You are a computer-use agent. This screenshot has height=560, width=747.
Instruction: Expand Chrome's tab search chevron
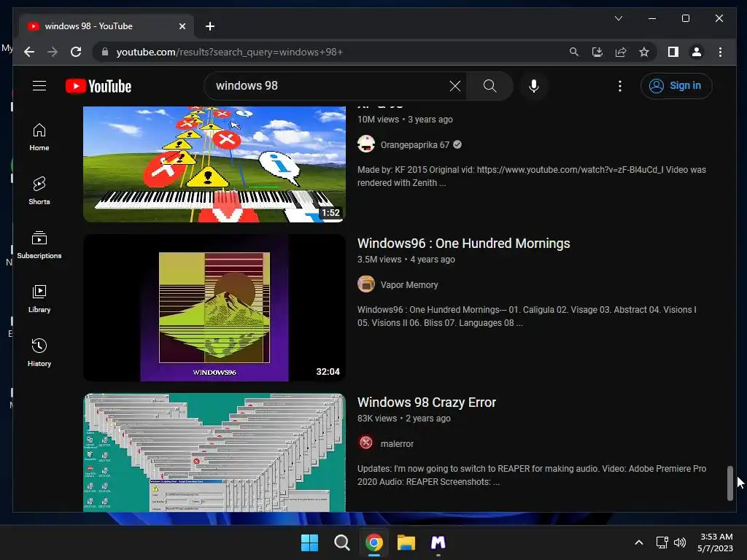pos(619,18)
